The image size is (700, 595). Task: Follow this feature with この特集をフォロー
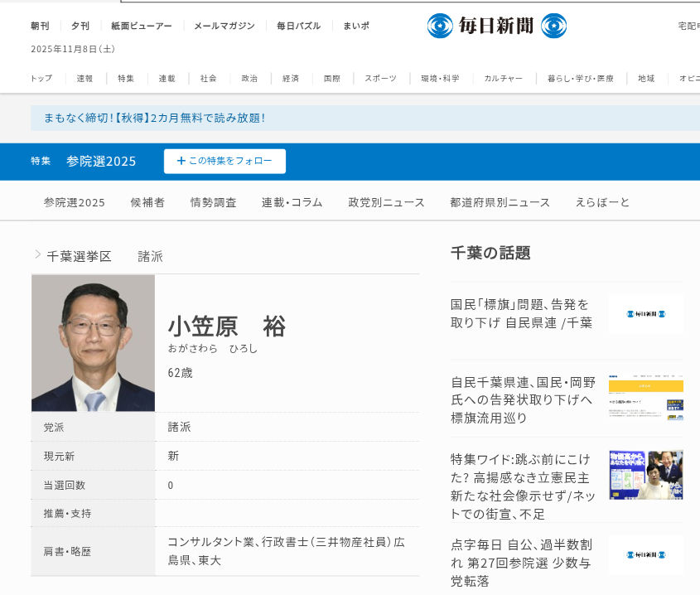click(x=224, y=161)
